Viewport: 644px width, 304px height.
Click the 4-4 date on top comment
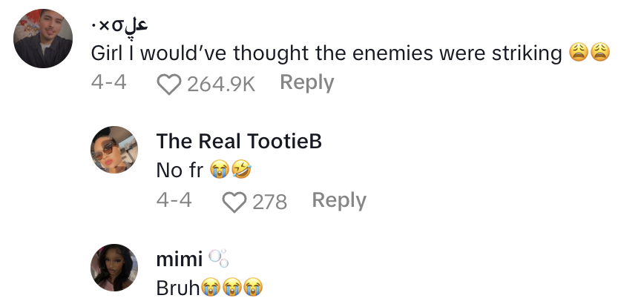tap(108, 83)
